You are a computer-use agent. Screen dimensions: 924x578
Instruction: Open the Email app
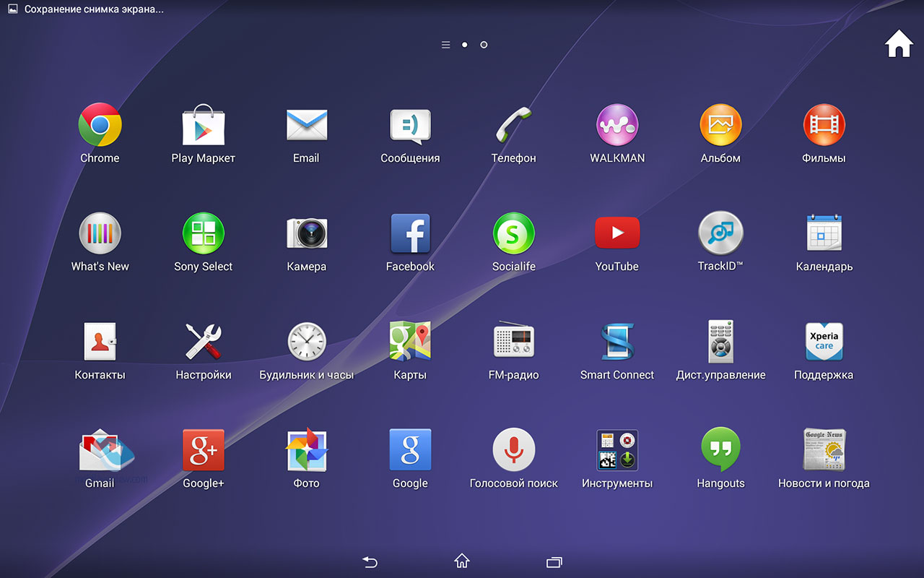point(307,125)
